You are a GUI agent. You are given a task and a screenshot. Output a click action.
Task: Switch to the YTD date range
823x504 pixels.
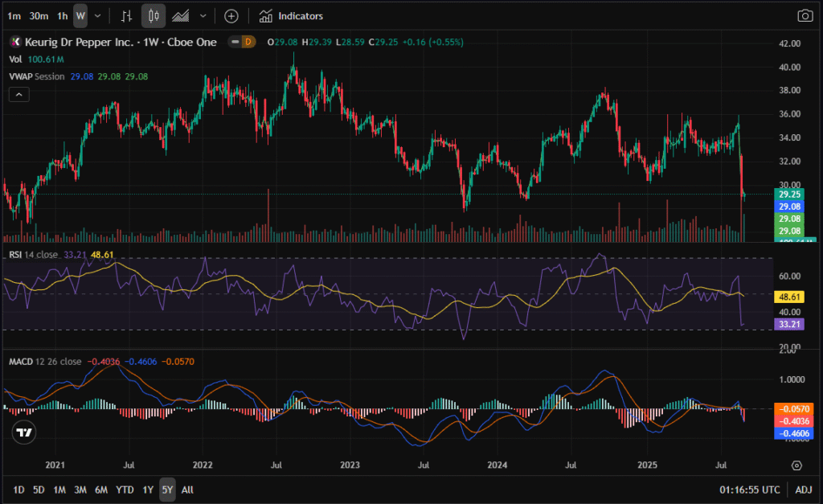[125, 490]
